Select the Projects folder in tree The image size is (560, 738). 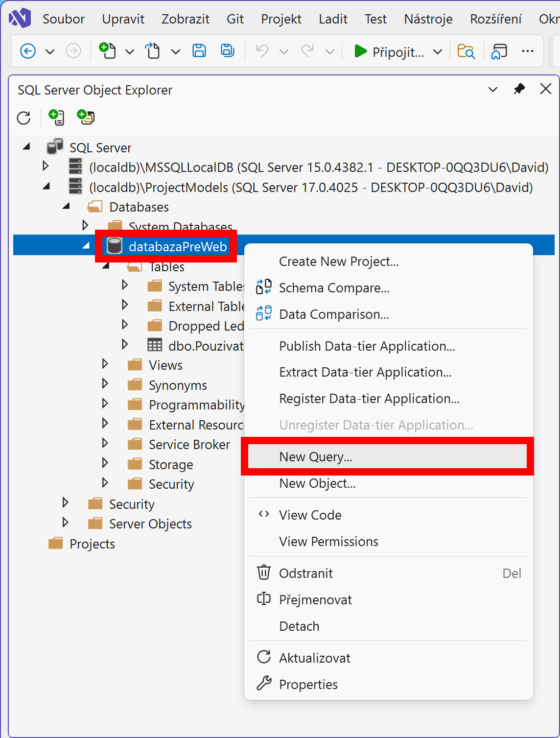[92, 544]
